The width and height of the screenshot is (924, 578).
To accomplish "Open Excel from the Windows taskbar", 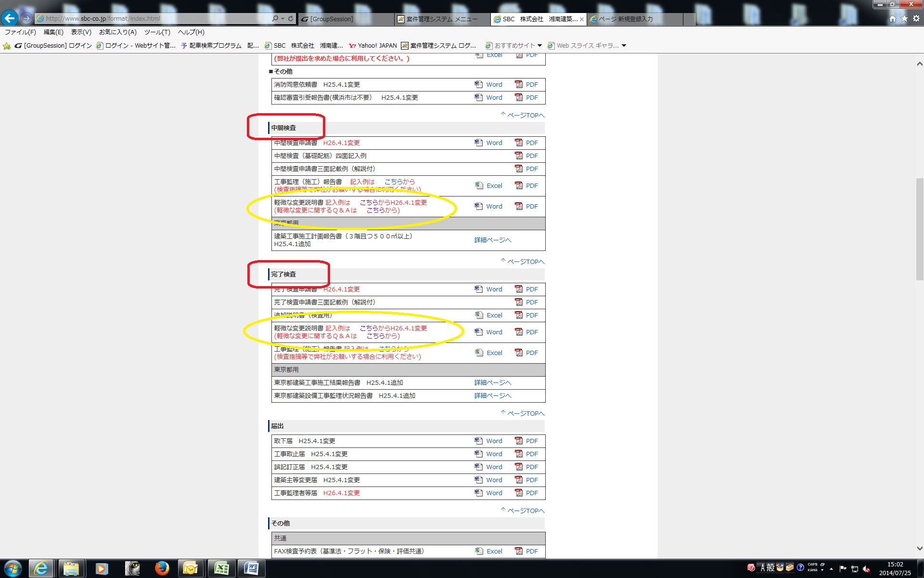I will tap(221, 568).
